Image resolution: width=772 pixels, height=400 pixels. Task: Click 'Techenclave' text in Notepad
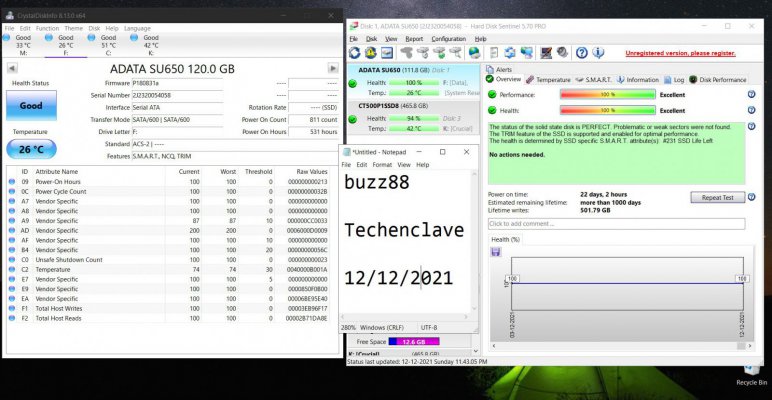(x=404, y=230)
